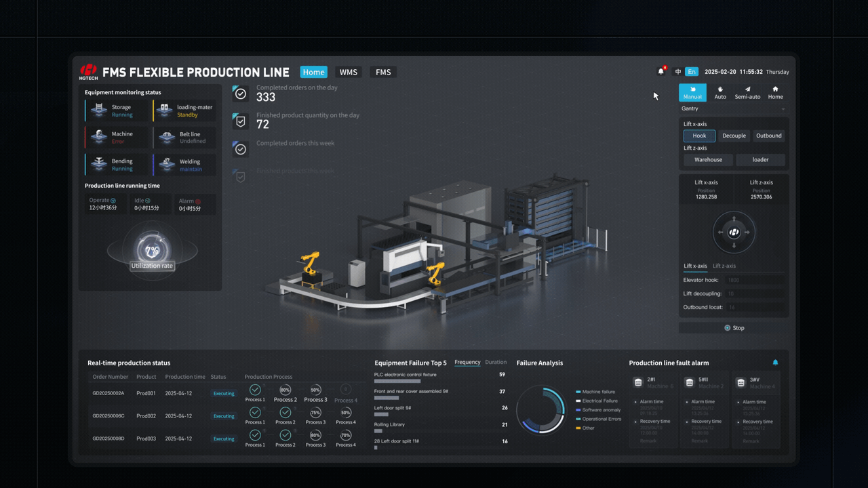
Task: Click the red Alarm status icon
Action: 198,201
